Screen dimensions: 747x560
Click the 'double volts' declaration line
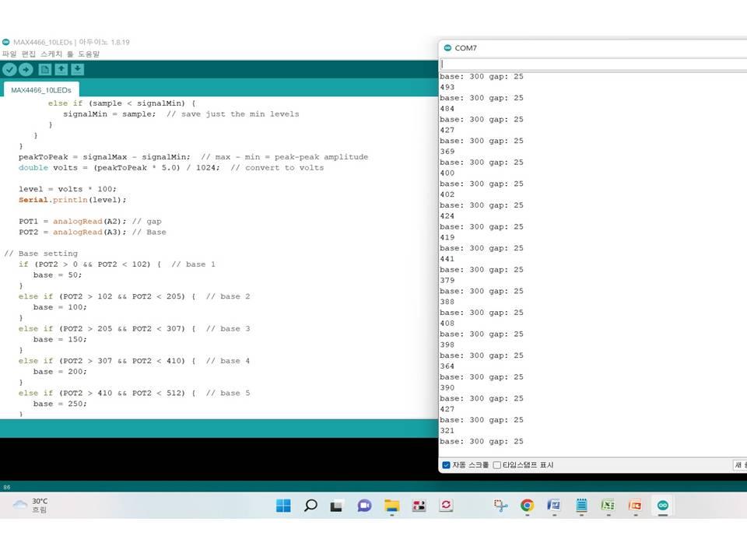(171, 168)
